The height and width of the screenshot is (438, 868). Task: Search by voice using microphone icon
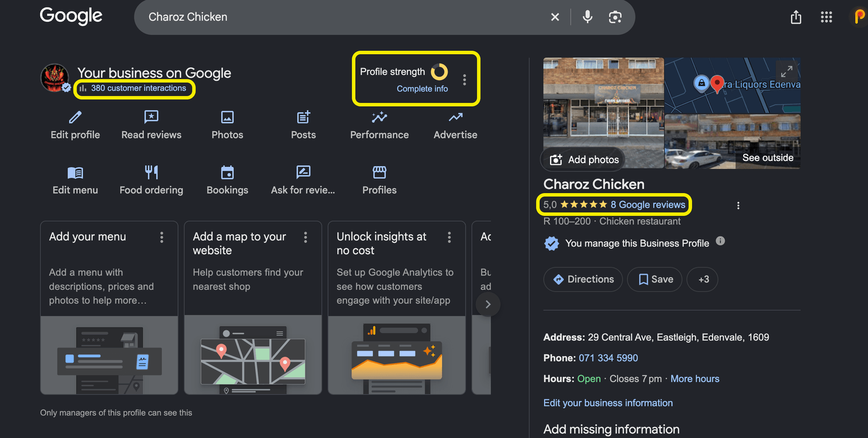point(588,17)
